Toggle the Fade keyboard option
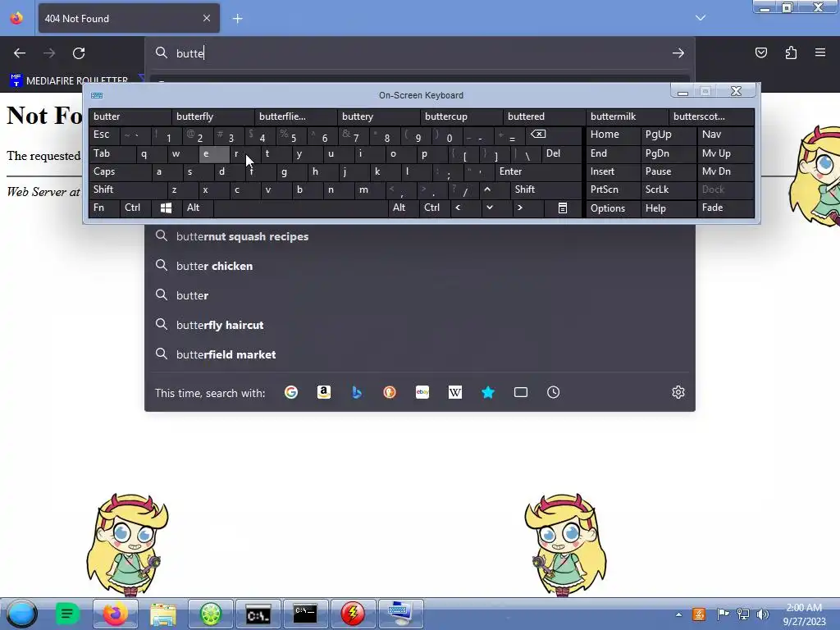840x630 pixels. point(726,208)
